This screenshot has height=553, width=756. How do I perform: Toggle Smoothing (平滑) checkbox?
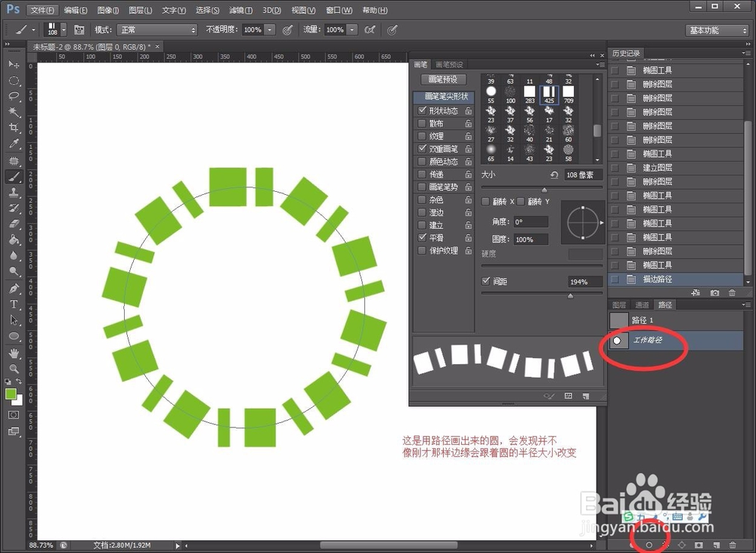(423, 237)
